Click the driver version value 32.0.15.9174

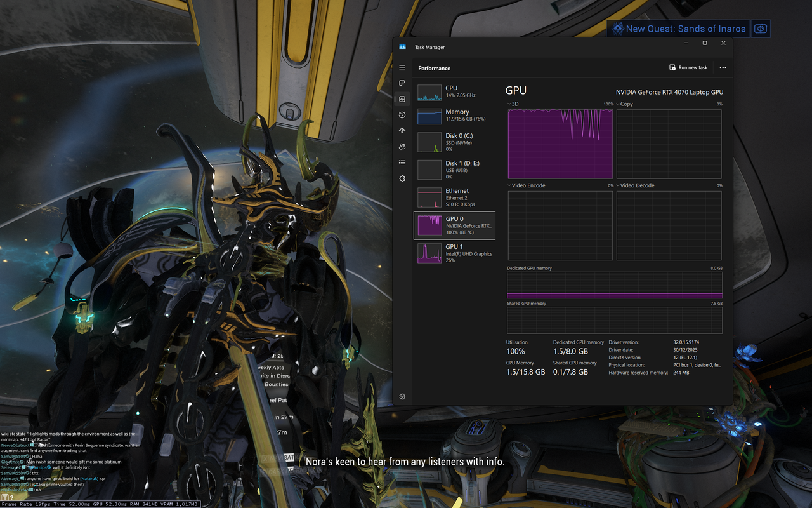click(x=685, y=342)
